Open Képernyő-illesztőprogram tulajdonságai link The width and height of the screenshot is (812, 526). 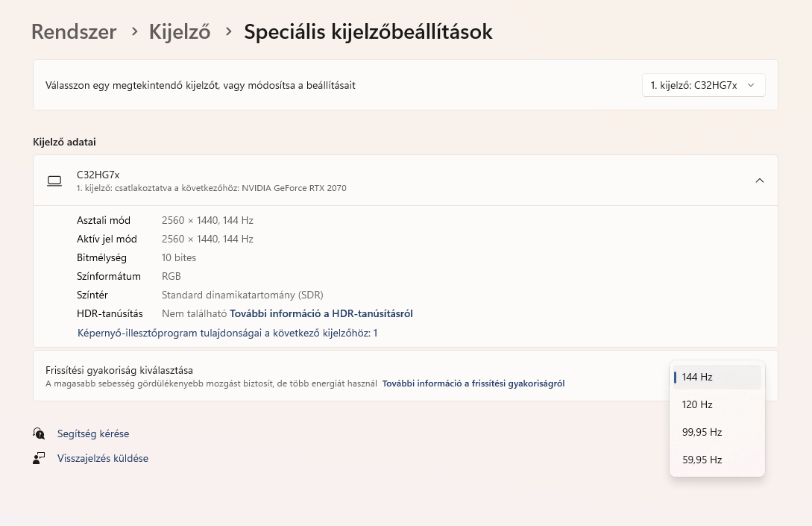click(x=227, y=333)
